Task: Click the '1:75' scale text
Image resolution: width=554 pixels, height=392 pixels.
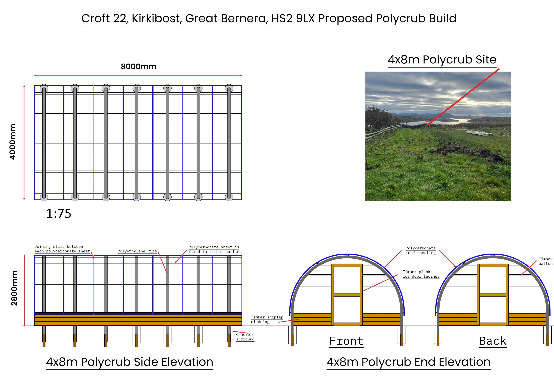Action: click(59, 213)
